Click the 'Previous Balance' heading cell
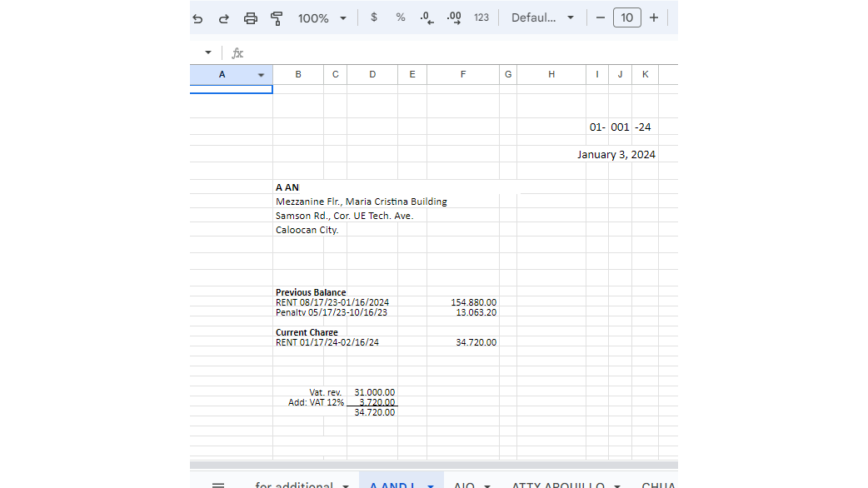 311,292
